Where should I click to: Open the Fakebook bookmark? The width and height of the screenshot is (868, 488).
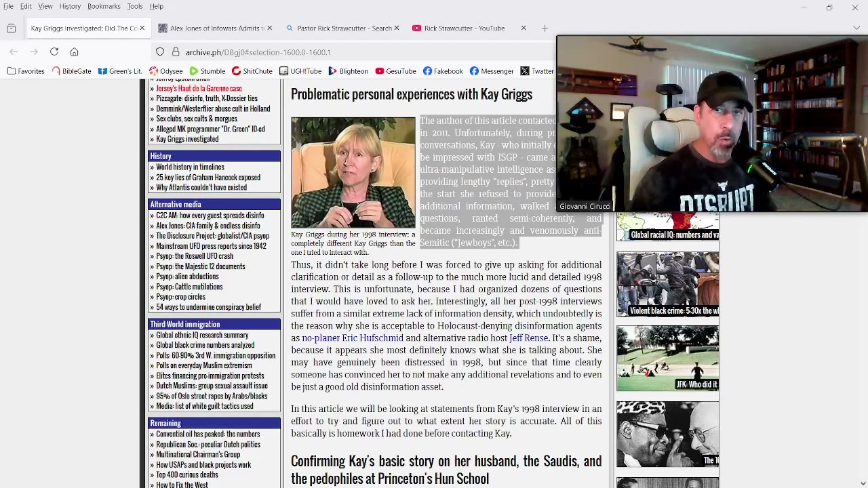pos(443,71)
